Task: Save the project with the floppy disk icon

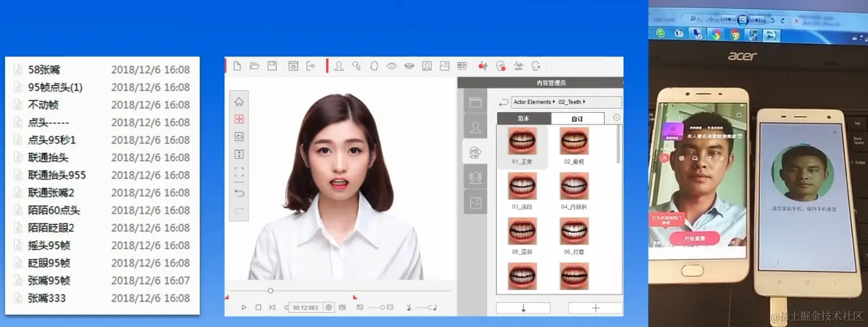Action: [272, 66]
